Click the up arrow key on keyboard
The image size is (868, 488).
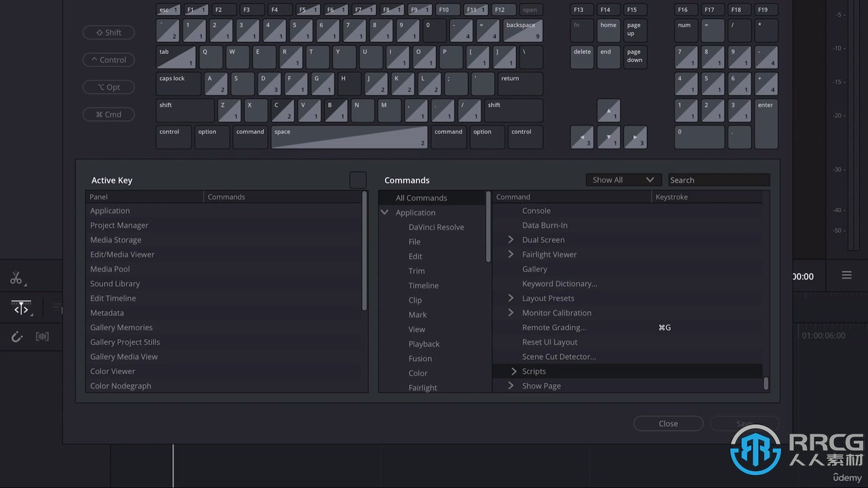point(608,110)
